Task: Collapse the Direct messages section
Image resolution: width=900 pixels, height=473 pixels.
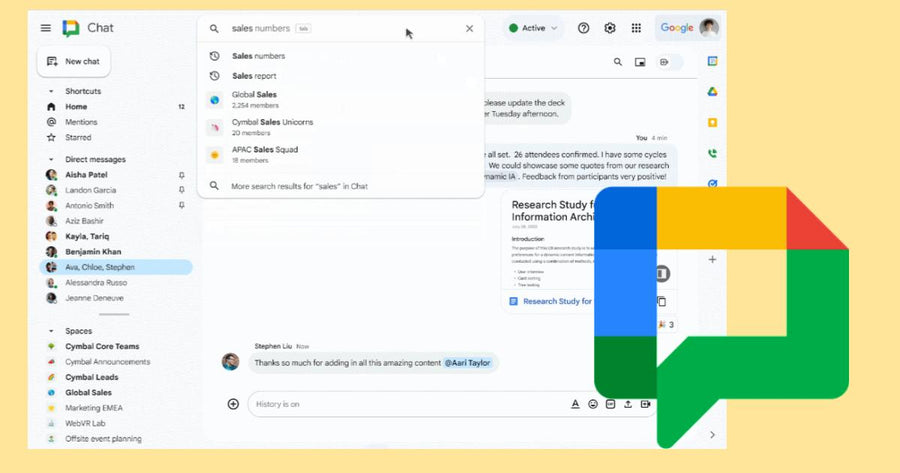Action: (x=51, y=160)
